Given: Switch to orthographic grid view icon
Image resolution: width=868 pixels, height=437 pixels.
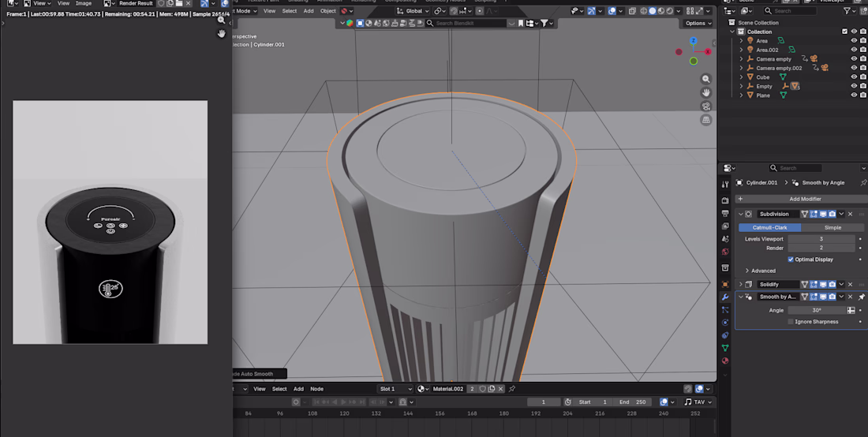Looking at the screenshot, I should point(705,119).
